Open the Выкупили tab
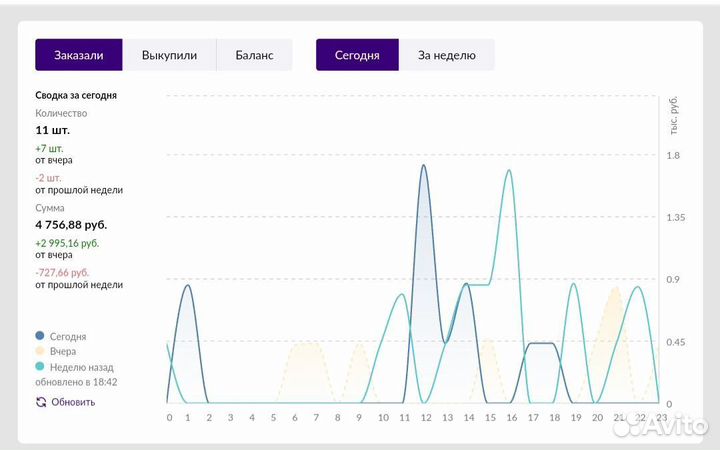720x450 pixels. tap(169, 55)
